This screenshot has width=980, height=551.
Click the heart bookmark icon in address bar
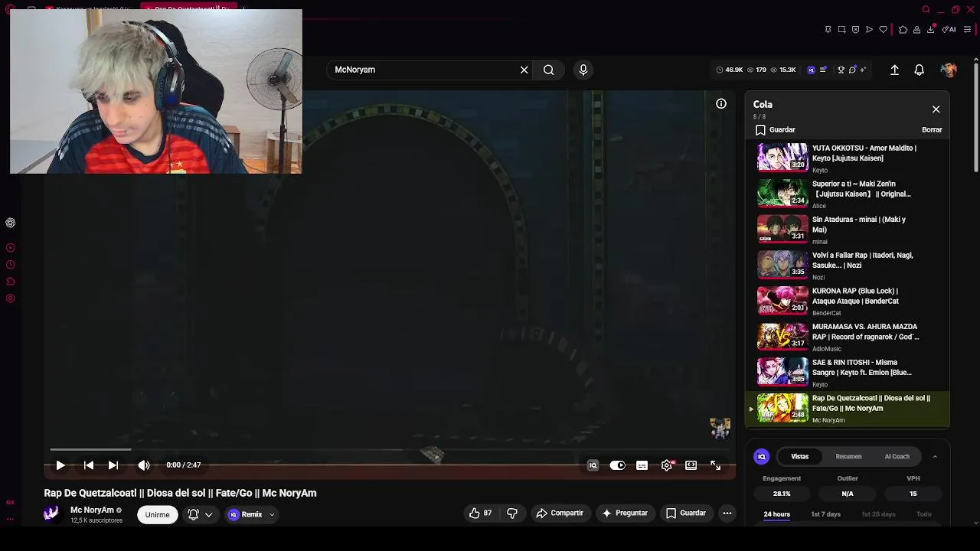coord(883,30)
